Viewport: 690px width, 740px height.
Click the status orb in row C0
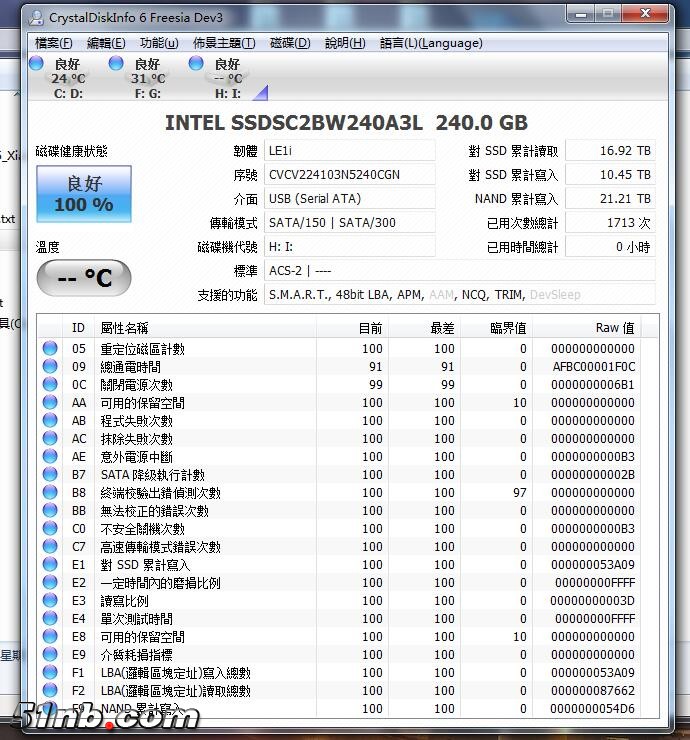click(x=50, y=528)
